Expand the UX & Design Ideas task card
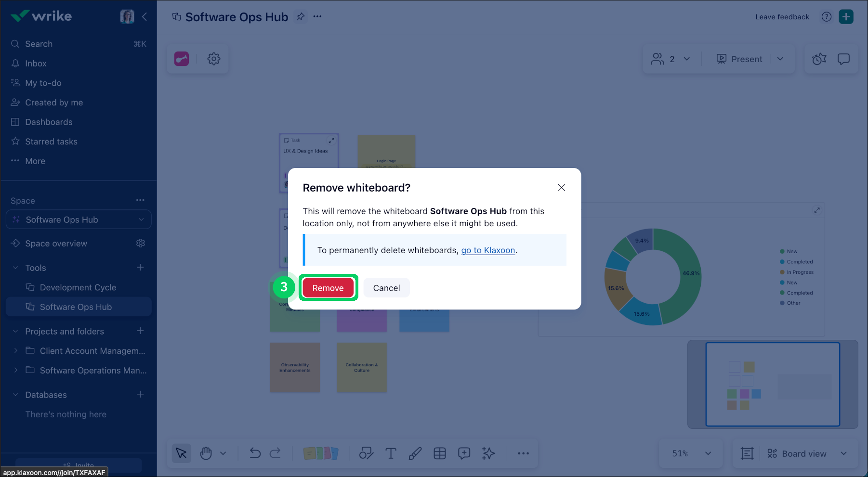Viewport: 868px width, 477px height. tap(331, 141)
